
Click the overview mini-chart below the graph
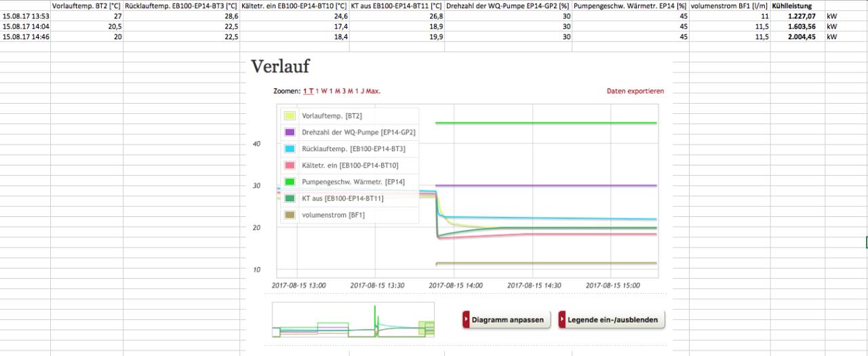click(353, 320)
